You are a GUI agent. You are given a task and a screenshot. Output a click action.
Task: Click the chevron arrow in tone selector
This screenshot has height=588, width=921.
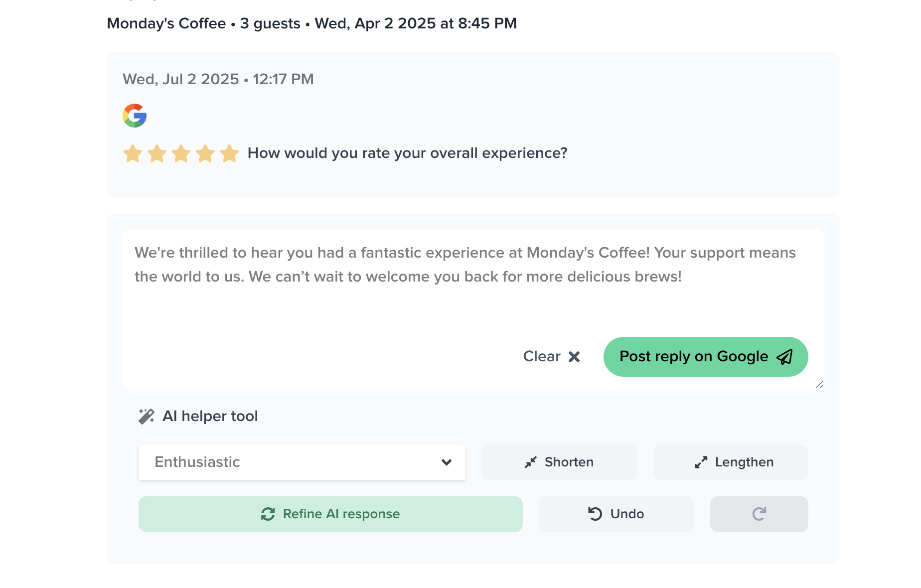point(447,462)
